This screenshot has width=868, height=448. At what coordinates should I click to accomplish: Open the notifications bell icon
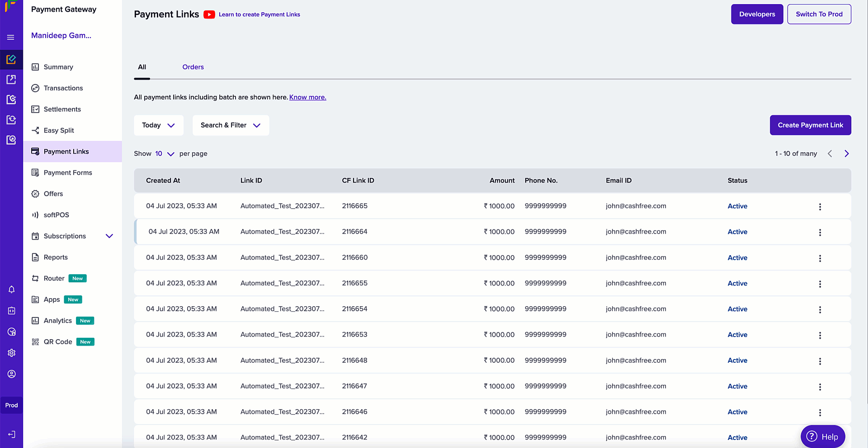(x=11, y=289)
